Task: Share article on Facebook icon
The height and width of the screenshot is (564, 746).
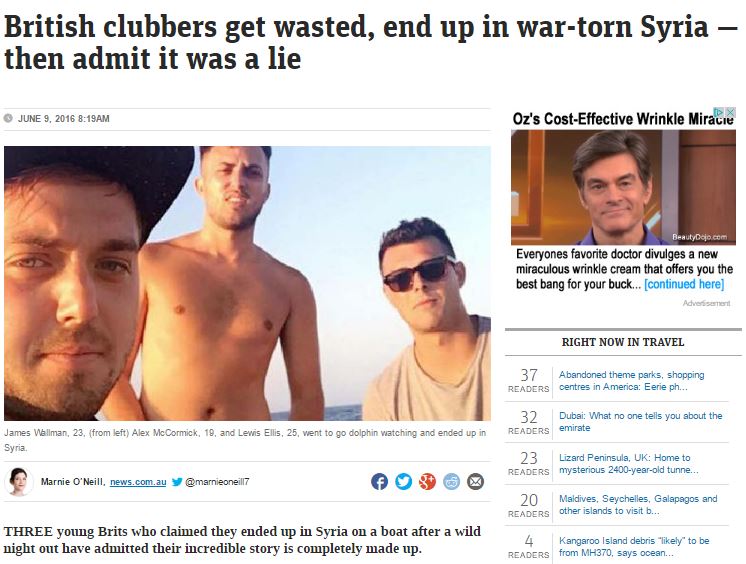Action: tap(379, 482)
